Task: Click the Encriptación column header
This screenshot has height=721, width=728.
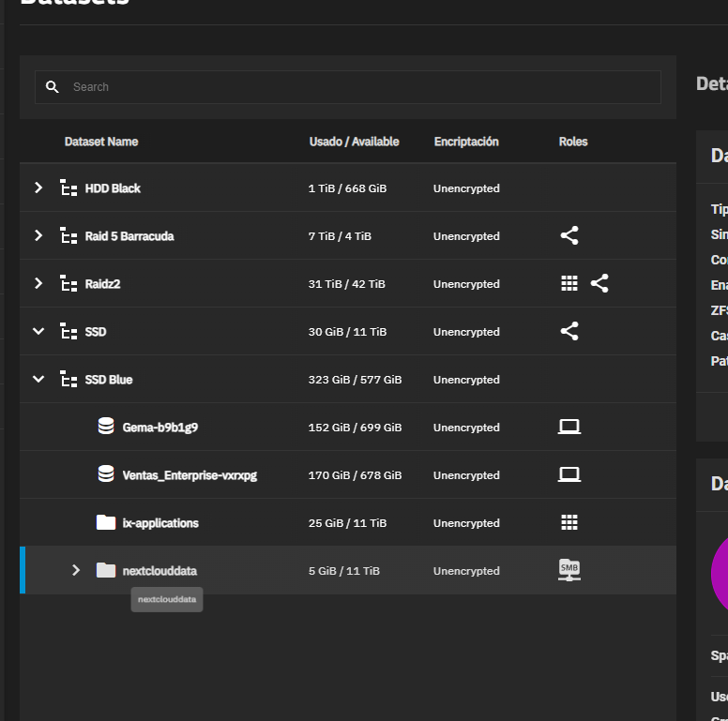Action: (x=466, y=142)
